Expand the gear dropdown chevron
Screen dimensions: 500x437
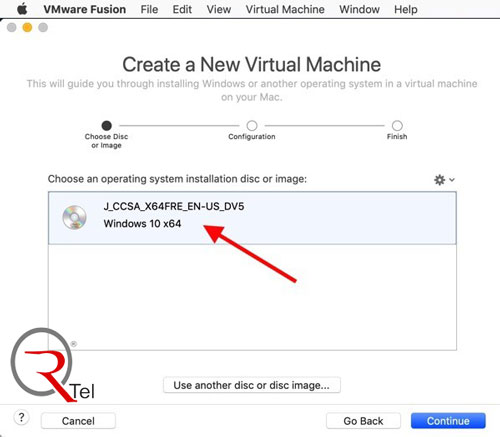(452, 180)
